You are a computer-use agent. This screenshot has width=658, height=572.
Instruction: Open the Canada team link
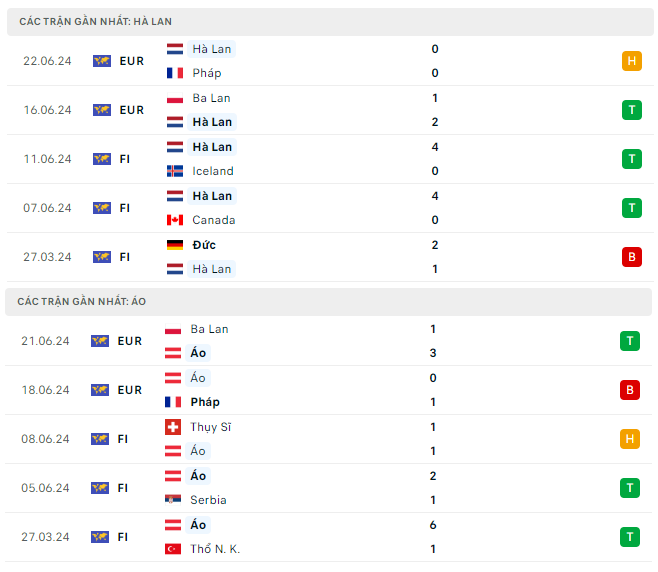pos(213,220)
